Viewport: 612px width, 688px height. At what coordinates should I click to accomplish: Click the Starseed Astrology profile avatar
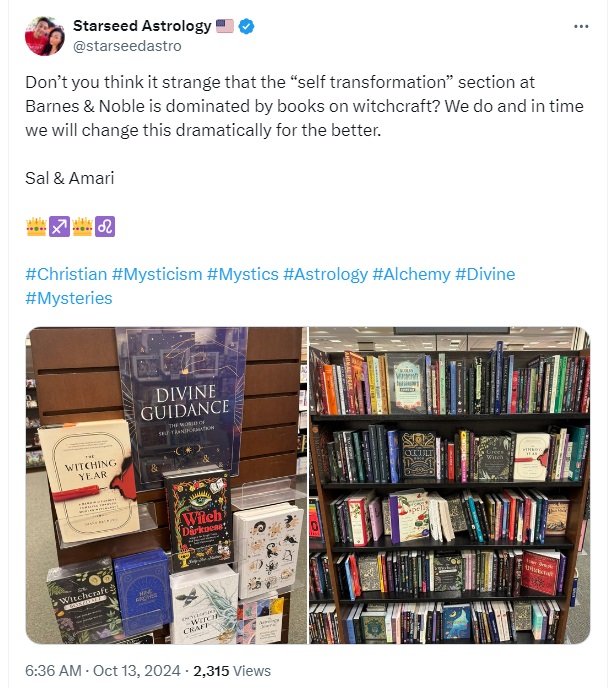[x=45, y=36]
